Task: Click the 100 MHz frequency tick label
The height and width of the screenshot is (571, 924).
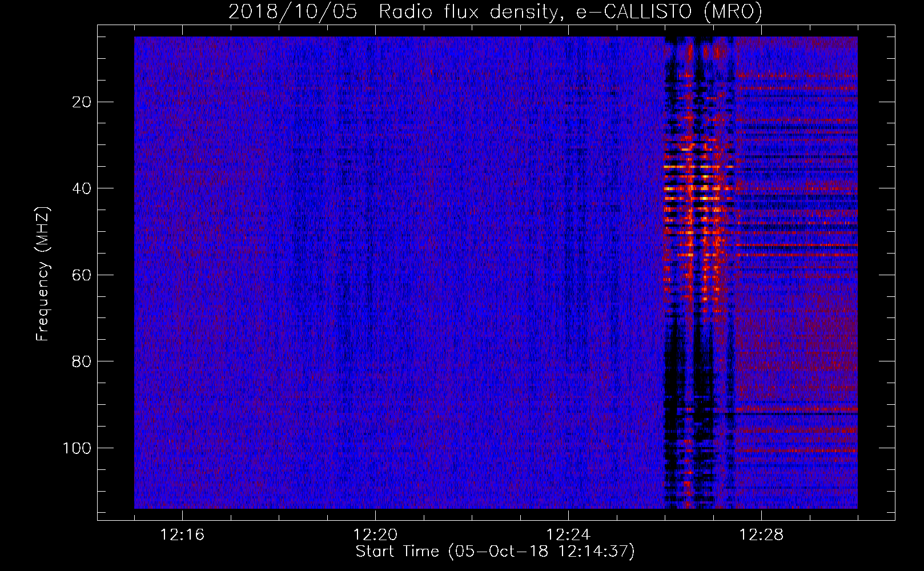Action: click(x=77, y=448)
